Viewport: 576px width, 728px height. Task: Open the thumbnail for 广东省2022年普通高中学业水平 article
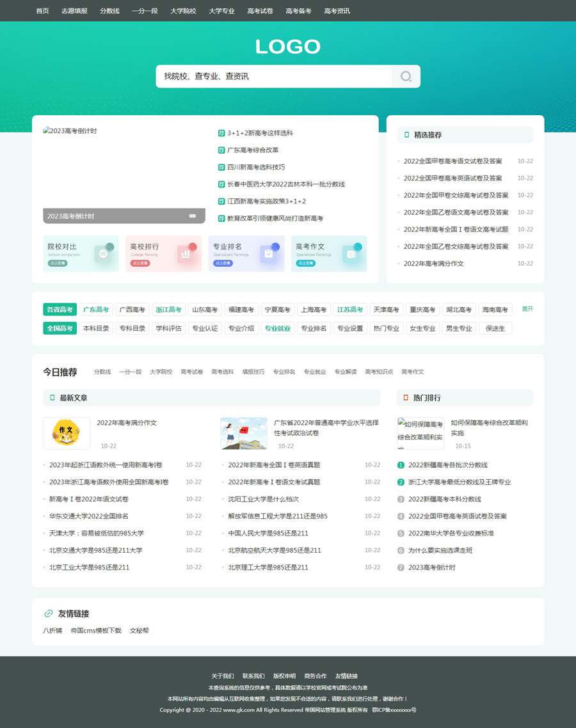click(x=244, y=434)
